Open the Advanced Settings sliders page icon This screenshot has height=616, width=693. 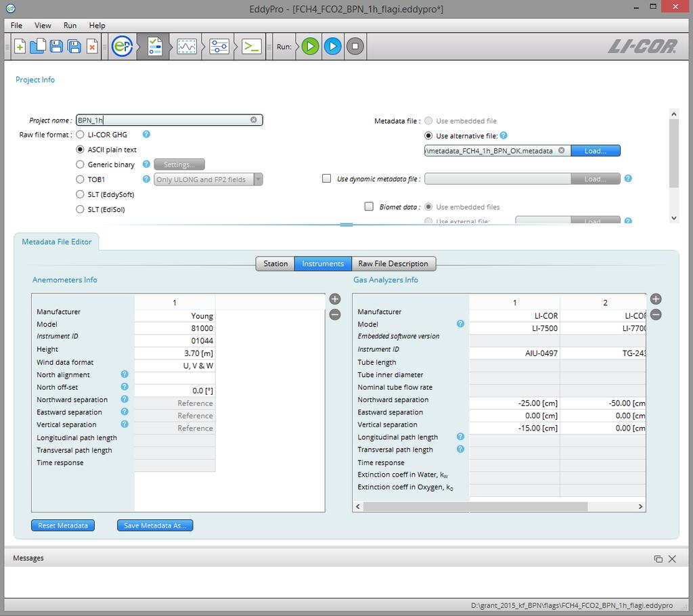(x=219, y=46)
